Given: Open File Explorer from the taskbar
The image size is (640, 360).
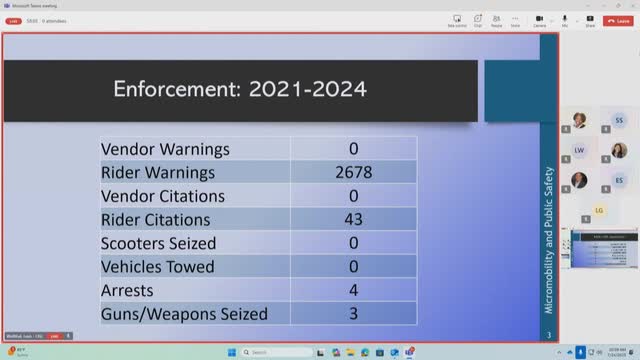Looking at the screenshot, I should 350,352.
